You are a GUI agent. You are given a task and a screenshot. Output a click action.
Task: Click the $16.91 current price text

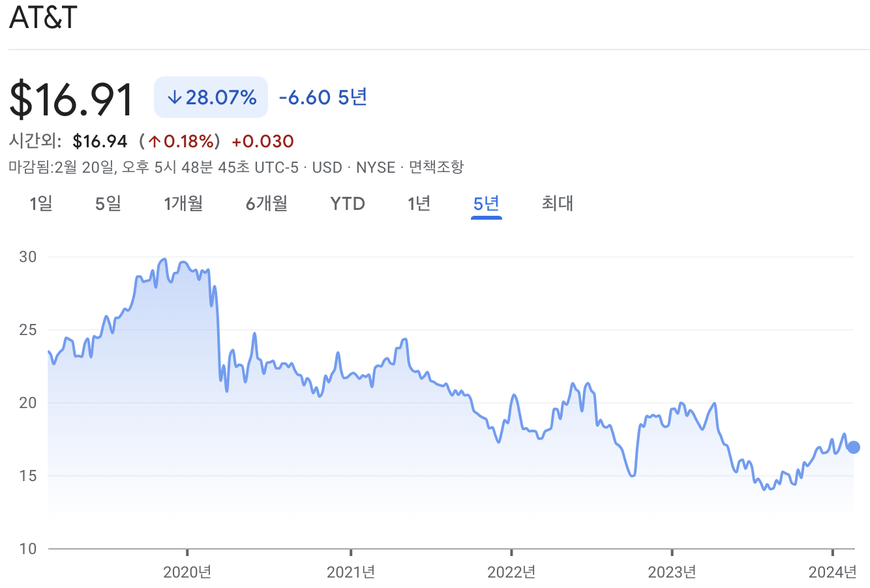69,98
